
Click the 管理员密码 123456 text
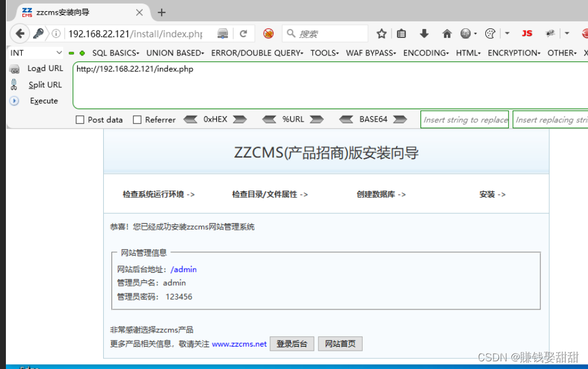click(x=155, y=297)
